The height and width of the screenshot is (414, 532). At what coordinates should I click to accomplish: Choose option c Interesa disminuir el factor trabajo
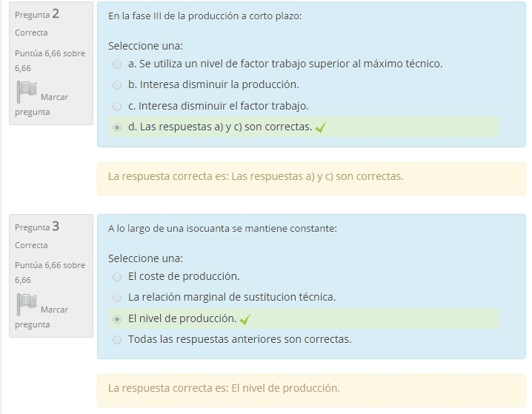[x=117, y=107]
